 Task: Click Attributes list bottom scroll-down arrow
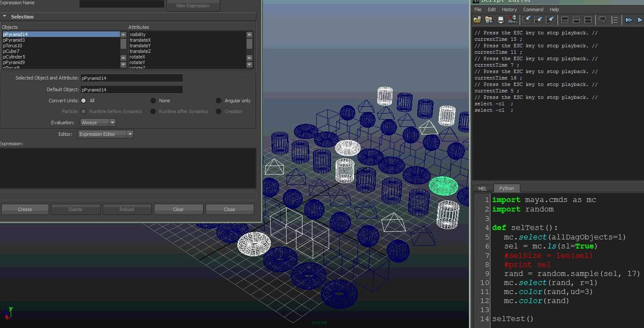point(250,65)
